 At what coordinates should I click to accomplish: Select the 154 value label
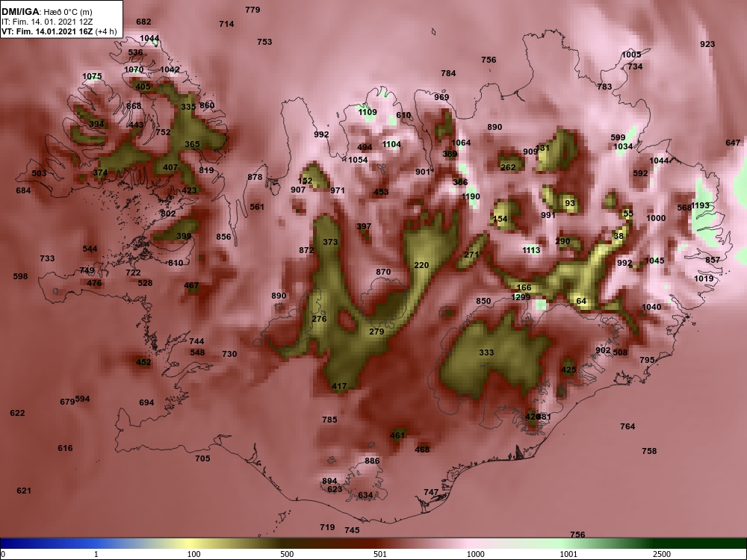(x=500, y=219)
